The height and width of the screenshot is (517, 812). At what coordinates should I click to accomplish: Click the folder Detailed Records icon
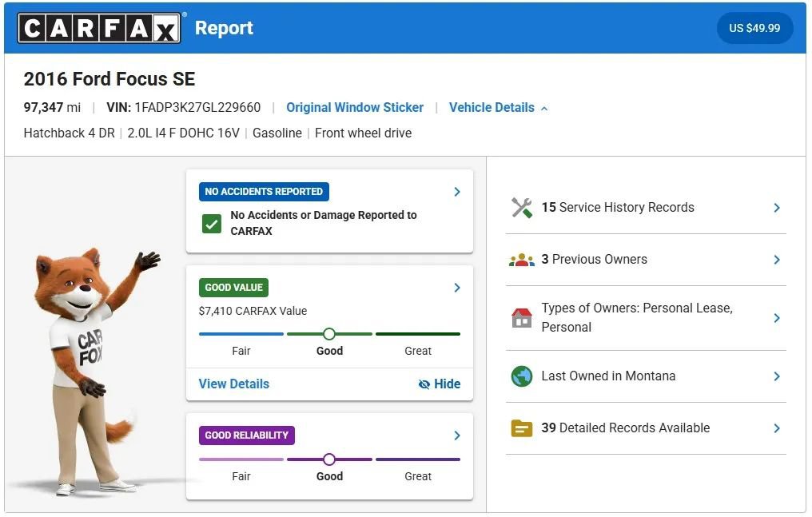tap(521, 428)
